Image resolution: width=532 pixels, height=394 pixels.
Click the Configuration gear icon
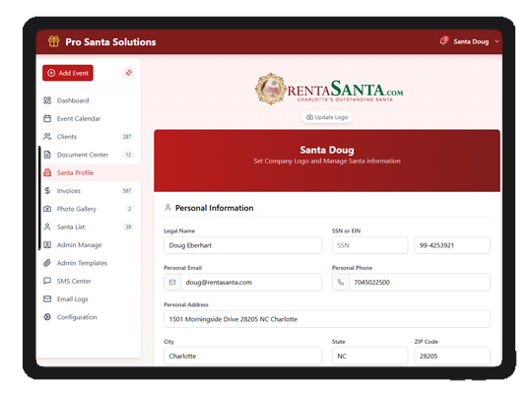coord(47,316)
